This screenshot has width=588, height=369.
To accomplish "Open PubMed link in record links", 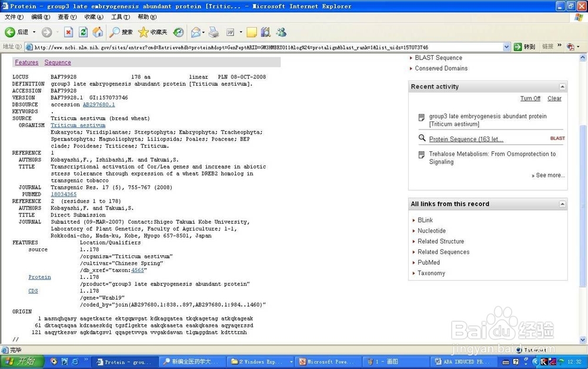I will tap(429, 262).
